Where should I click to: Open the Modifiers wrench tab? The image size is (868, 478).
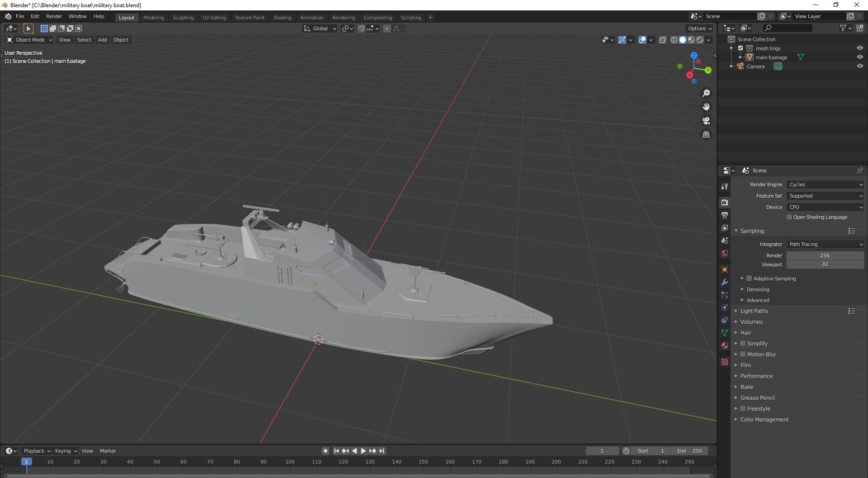[x=725, y=282]
